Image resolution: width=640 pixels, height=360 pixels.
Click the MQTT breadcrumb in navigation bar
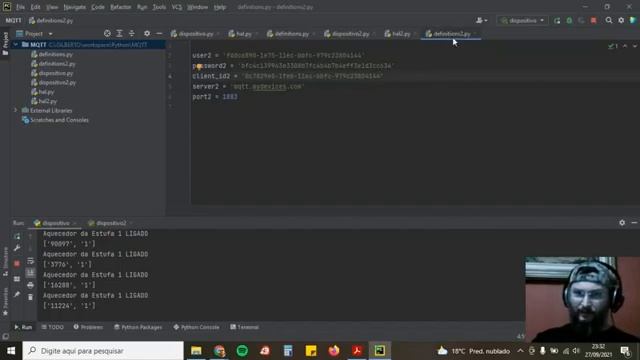click(13, 20)
